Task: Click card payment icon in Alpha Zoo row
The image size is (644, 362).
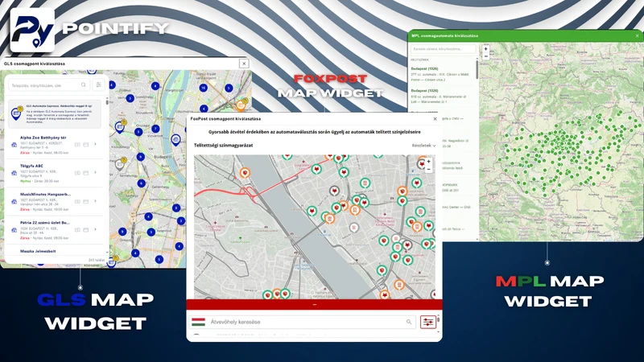Action: pyautogui.click(x=86, y=145)
